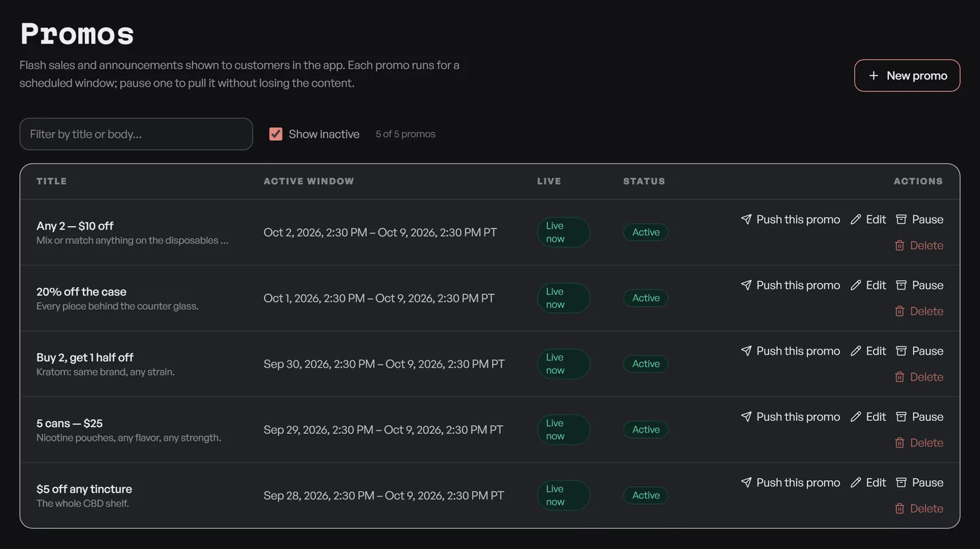Click description Nicotine pouches, any flavor, any strength
Screen dimensions: 980x549
[129, 437]
